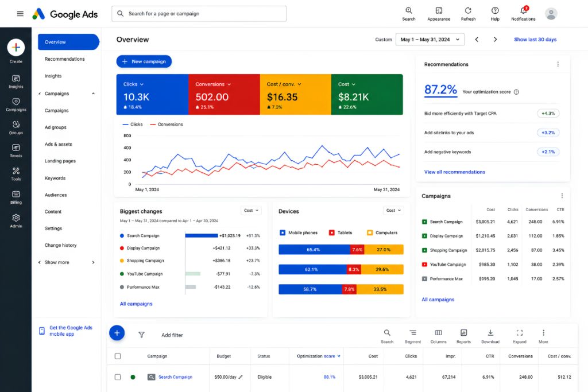
Task: Sort by Optimization score column header
Action: pos(318,356)
